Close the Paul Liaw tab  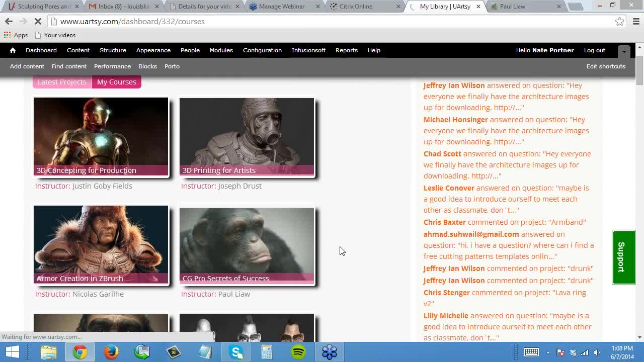pos(559,7)
